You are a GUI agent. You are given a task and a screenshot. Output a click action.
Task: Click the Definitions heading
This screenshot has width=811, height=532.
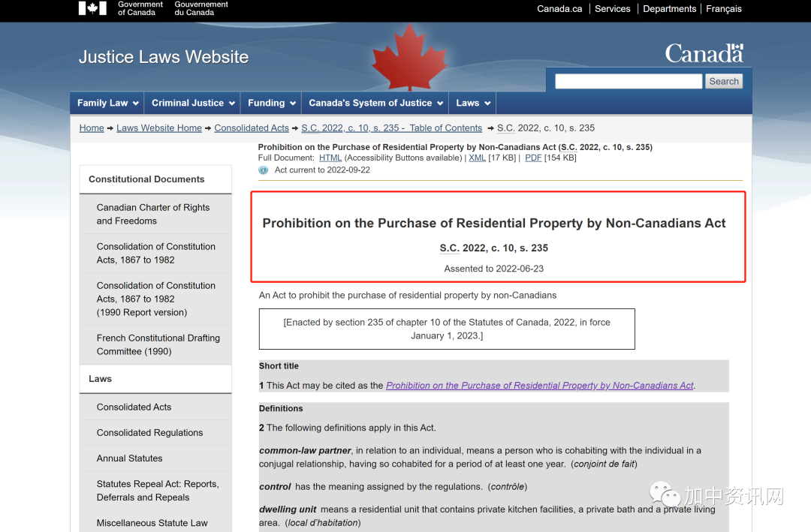pyautogui.click(x=281, y=408)
